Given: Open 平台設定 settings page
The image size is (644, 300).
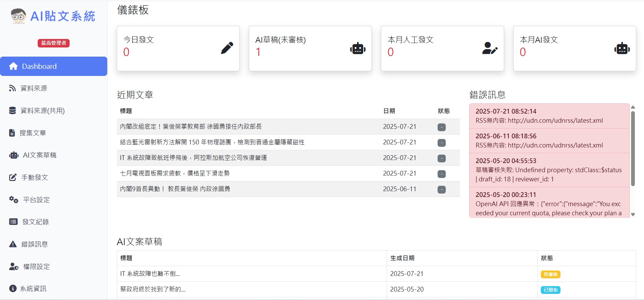Looking at the screenshot, I should coord(54,200).
